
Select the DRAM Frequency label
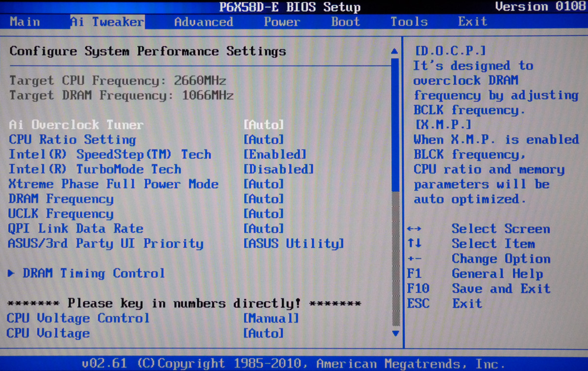(61, 199)
